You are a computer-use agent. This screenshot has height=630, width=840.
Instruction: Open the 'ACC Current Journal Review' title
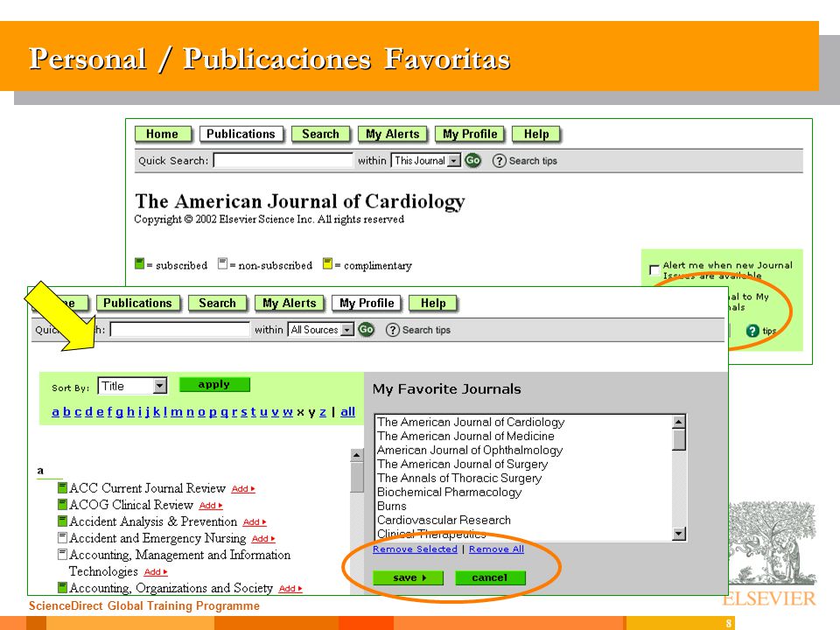click(147, 487)
